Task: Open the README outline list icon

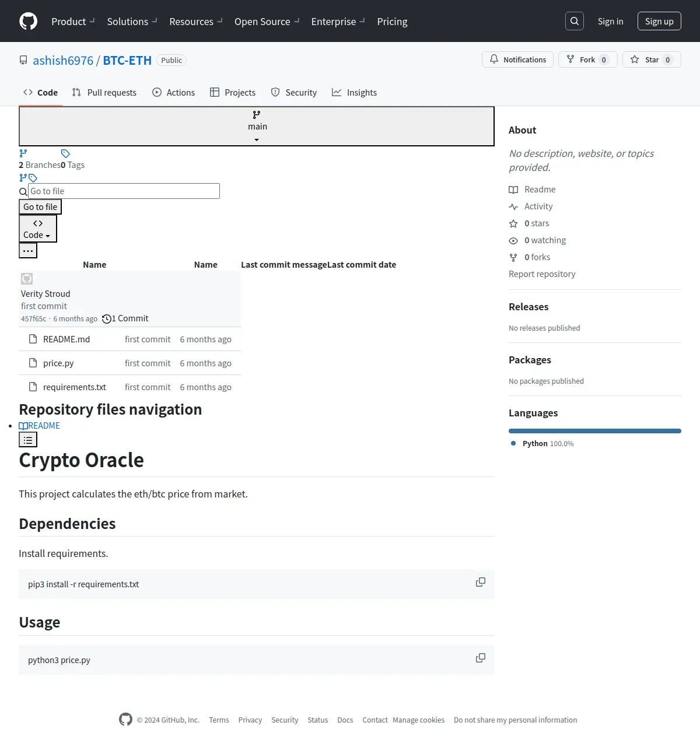Action: pos(28,440)
